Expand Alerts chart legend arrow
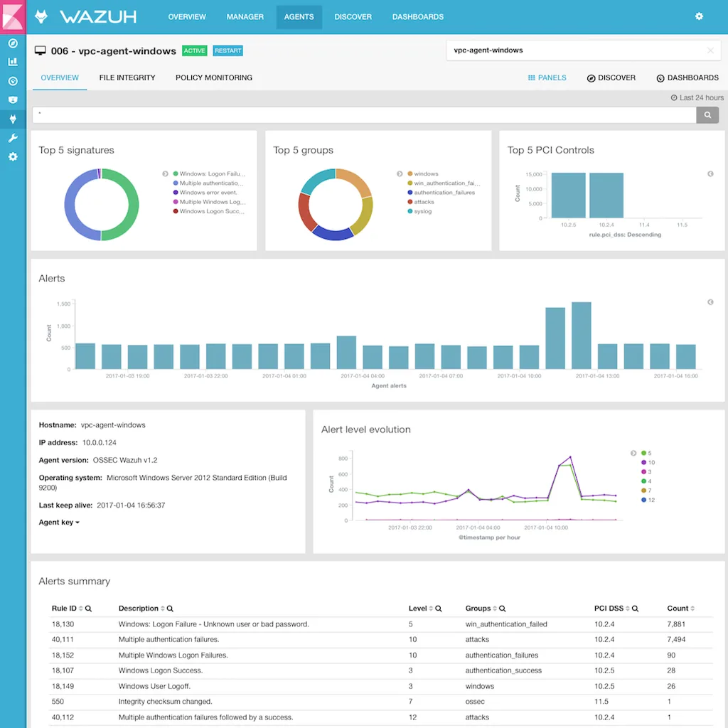Image resolution: width=728 pixels, height=728 pixels. point(710,301)
